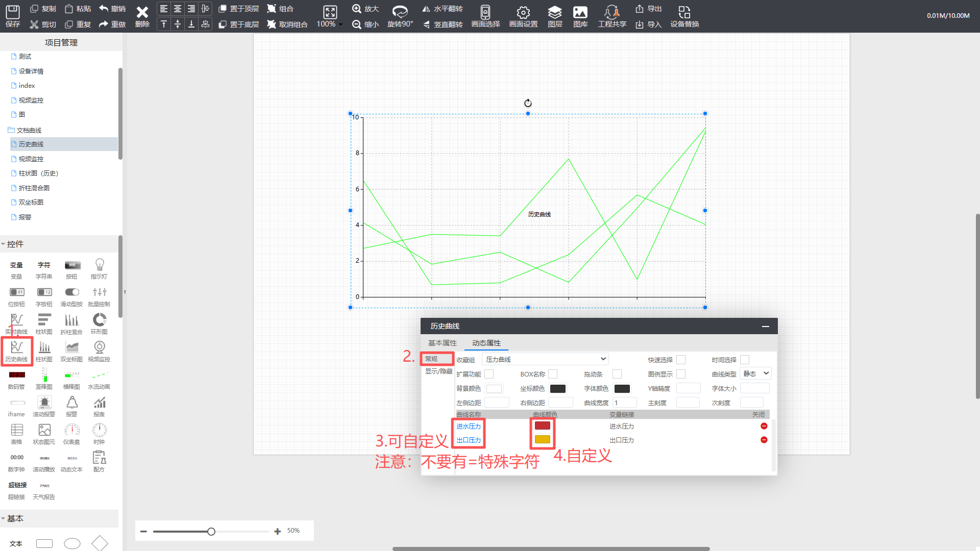This screenshot has width=980, height=551.
Task: Click the 删除 delete X icon
Action: [x=142, y=12]
